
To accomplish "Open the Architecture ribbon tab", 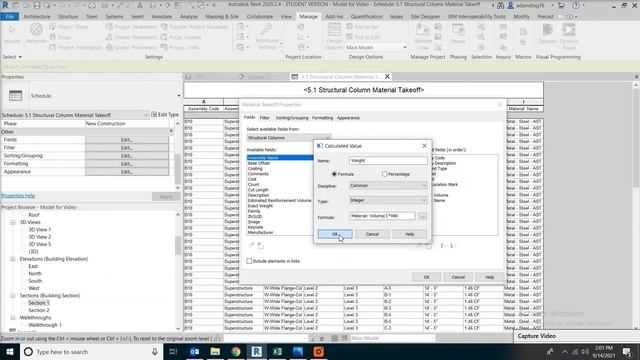I will pos(37,17).
